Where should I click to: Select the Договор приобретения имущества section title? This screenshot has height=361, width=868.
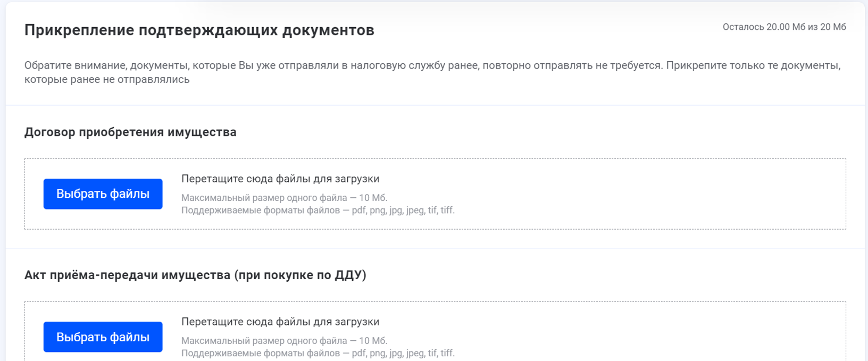pyautogui.click(x=130, y=132)
